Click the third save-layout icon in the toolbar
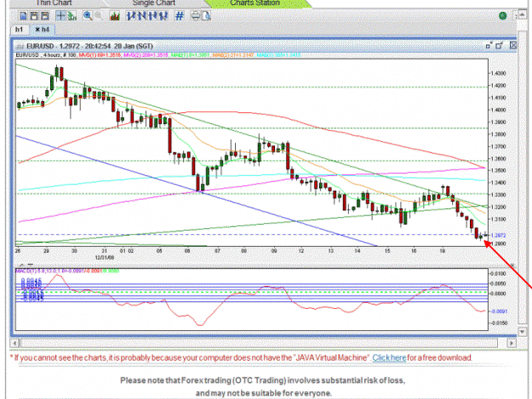This screenshot has width=532, height=399. [x=45, y=16]
